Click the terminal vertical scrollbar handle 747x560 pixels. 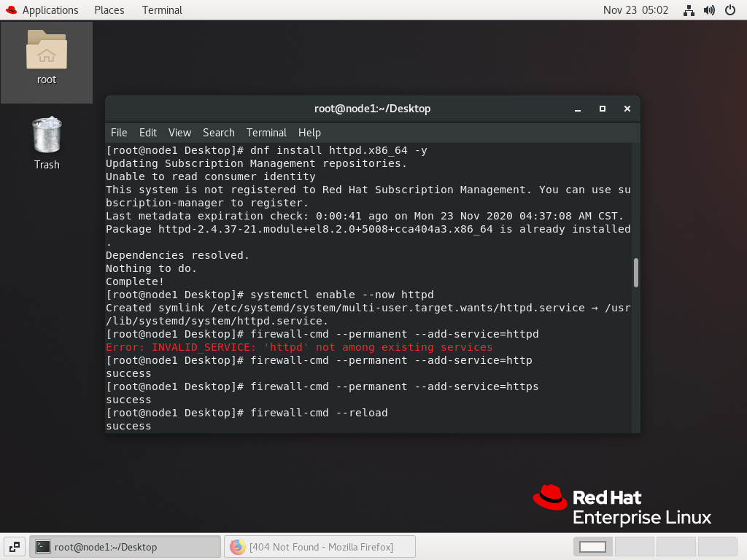635,273
